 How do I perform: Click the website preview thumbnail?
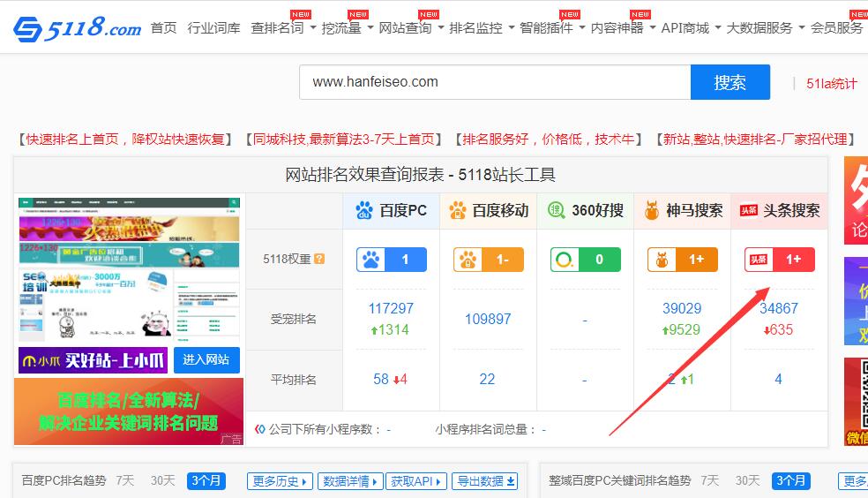click(x=129, y=270)
